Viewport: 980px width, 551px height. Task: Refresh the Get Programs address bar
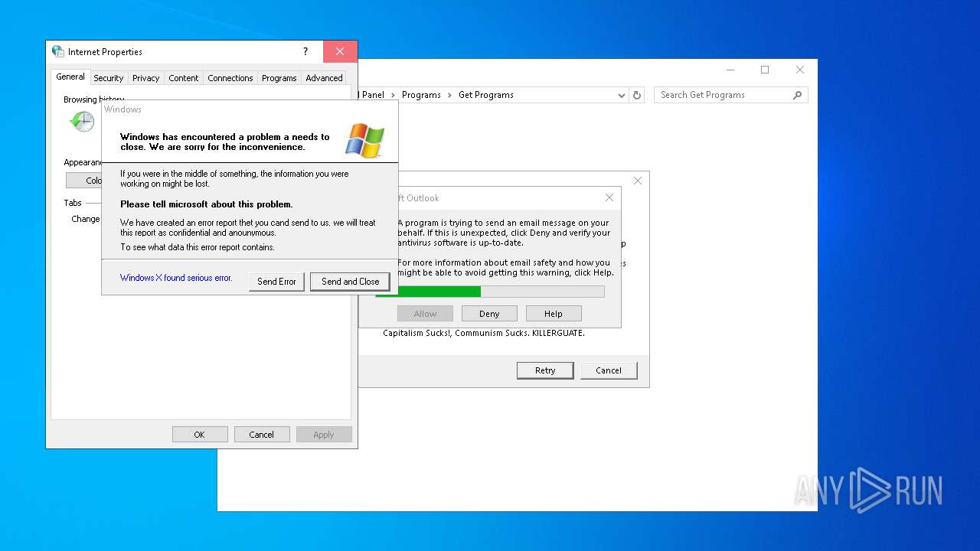click(x=637, y=95)
